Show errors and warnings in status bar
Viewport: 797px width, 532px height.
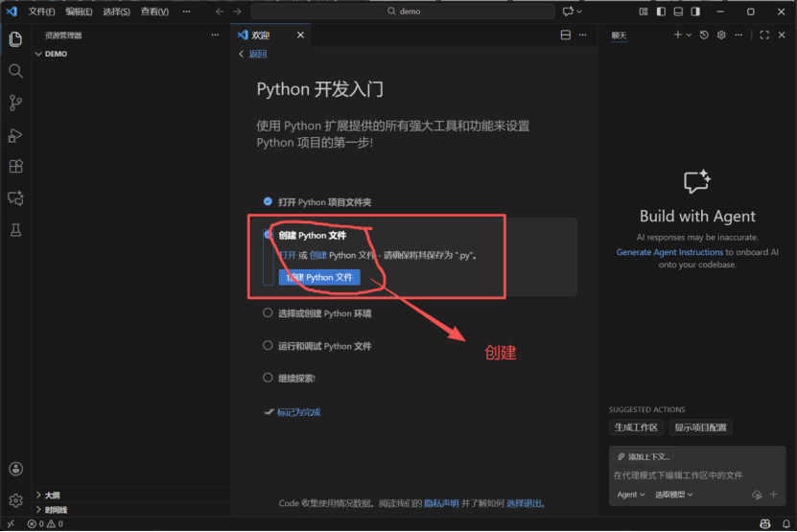45,524
